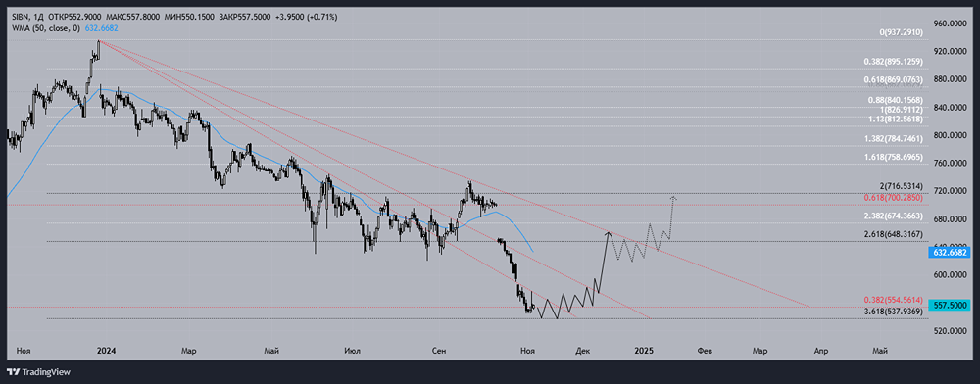Click the Апр label on time axis
This screenshot has width=980, height=384.
820,352
